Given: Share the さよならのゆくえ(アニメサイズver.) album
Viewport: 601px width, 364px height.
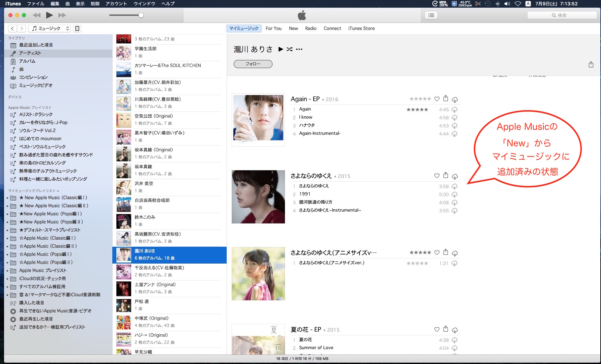Looking at the screenshot, I should pyautogui.click(x=446, y=252).
